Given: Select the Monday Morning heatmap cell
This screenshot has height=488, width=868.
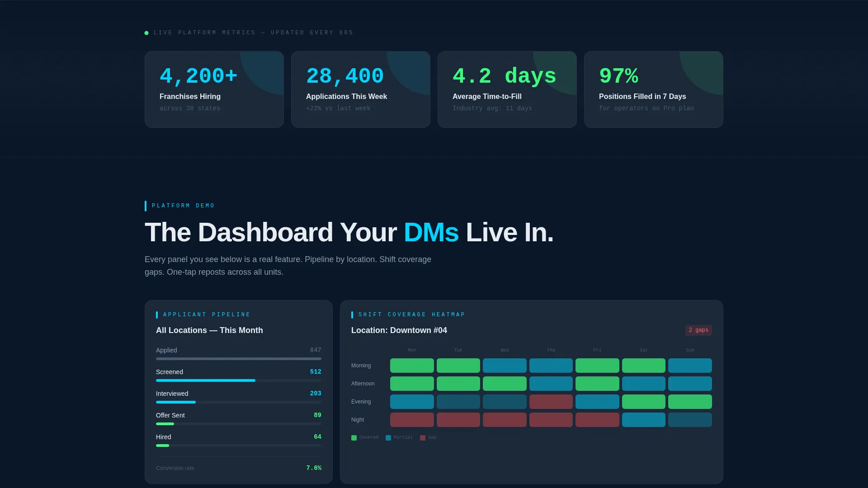Looking at the screenshot, I should tap(412, 366).
